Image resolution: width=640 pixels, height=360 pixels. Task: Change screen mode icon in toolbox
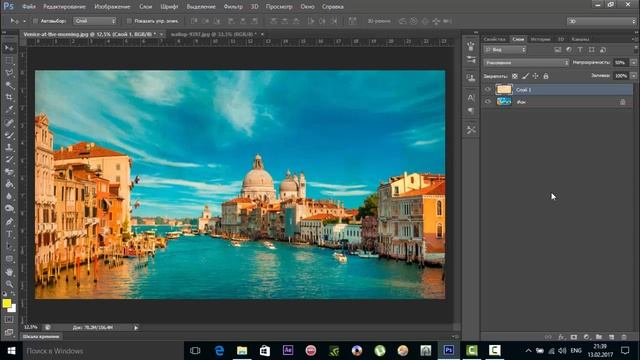click(x=9, y=332)
